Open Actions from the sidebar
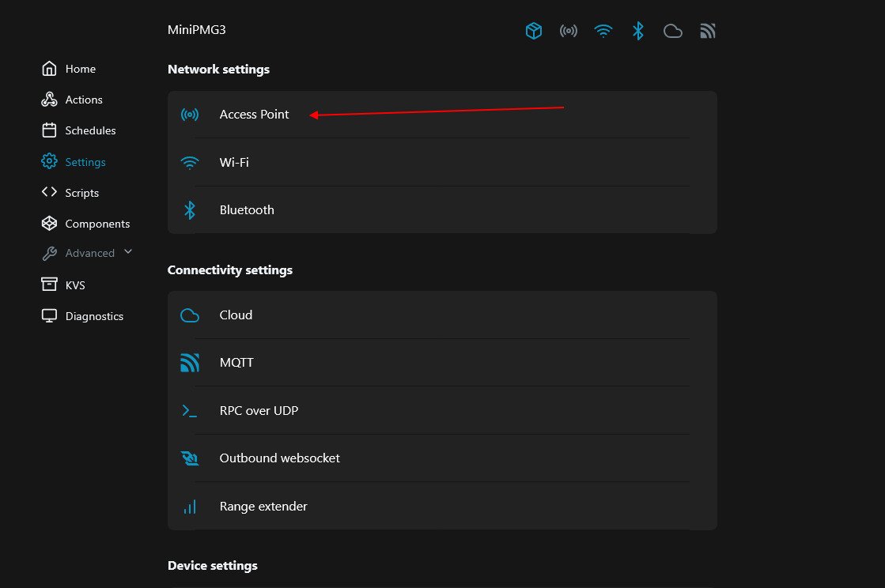Screen dimensions: 885x588 [83, 100]
